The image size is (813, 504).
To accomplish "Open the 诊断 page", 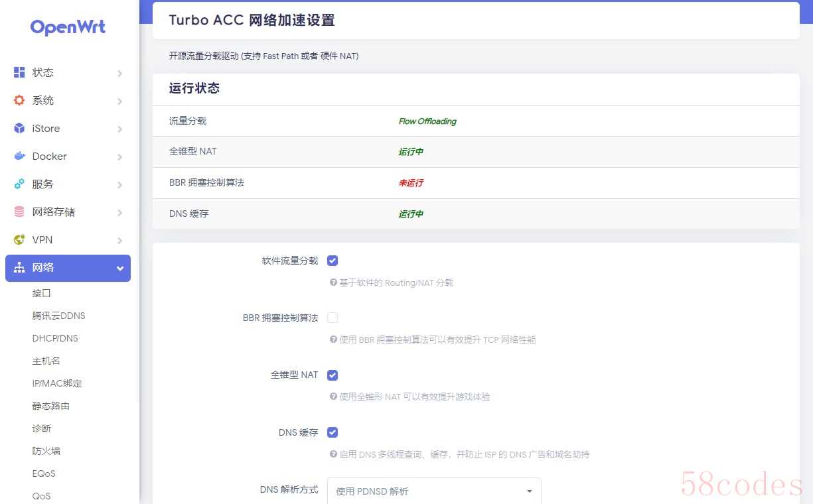I will [41, 428].
